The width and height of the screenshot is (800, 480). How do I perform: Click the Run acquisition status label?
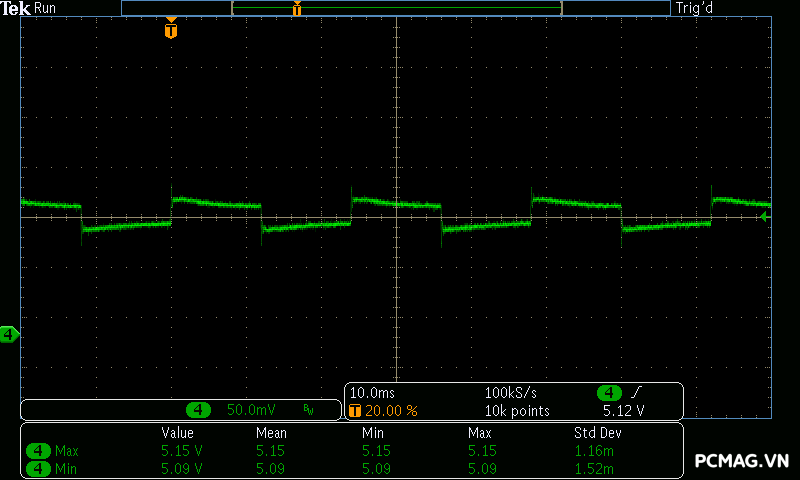45,8
